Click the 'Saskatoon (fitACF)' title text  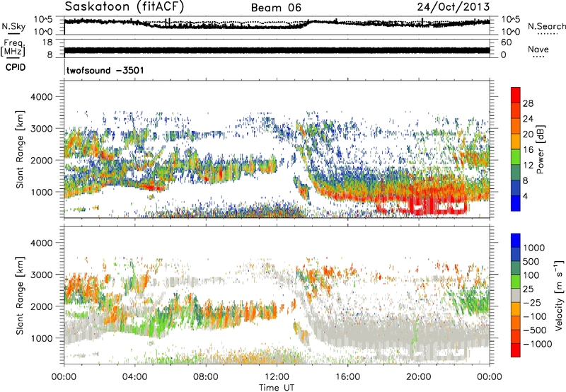click(125, 6)
